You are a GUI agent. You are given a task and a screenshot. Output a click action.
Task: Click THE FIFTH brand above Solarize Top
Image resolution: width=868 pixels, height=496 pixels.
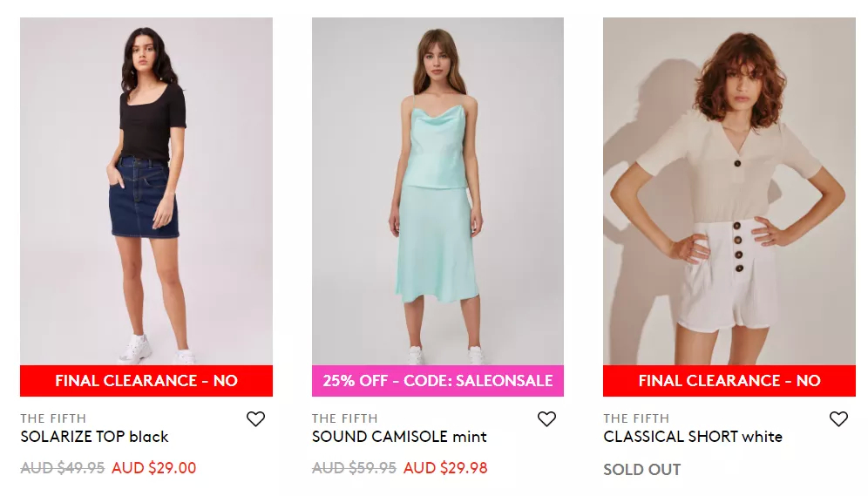pos(53,418)
